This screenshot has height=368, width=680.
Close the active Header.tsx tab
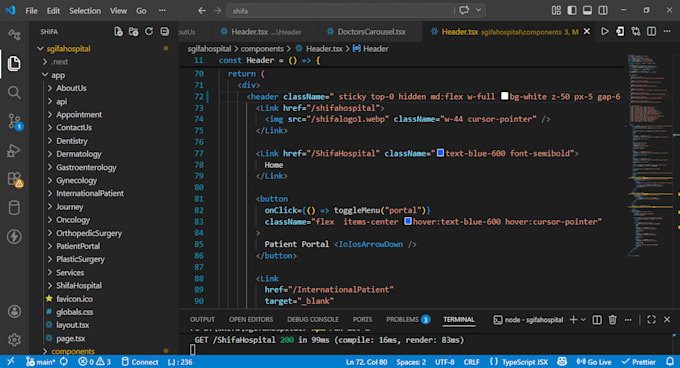pos(587,32)
